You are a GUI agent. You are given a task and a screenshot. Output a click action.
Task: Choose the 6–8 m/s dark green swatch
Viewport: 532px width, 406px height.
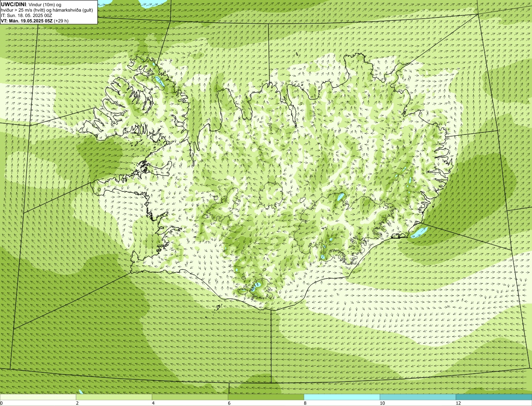266,397
